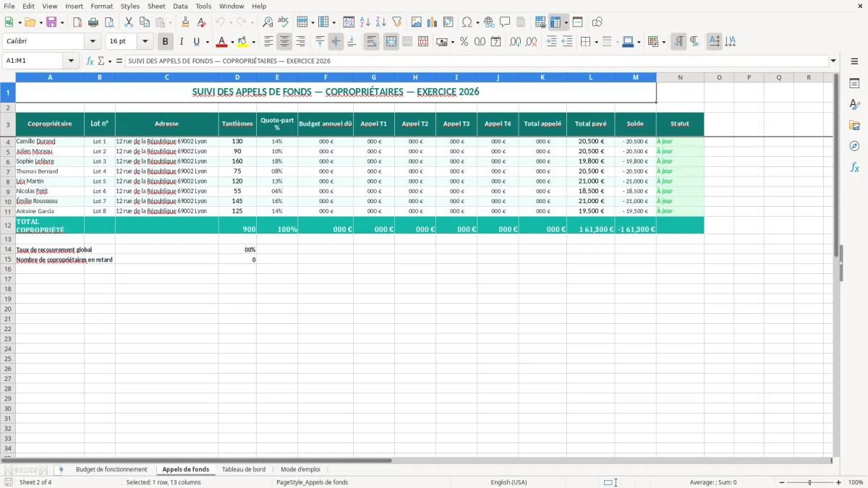The height and width of the screenshot is (488, 868).
Task: Switch to Tableau de bord sheet tab
Action: [244, 469]
